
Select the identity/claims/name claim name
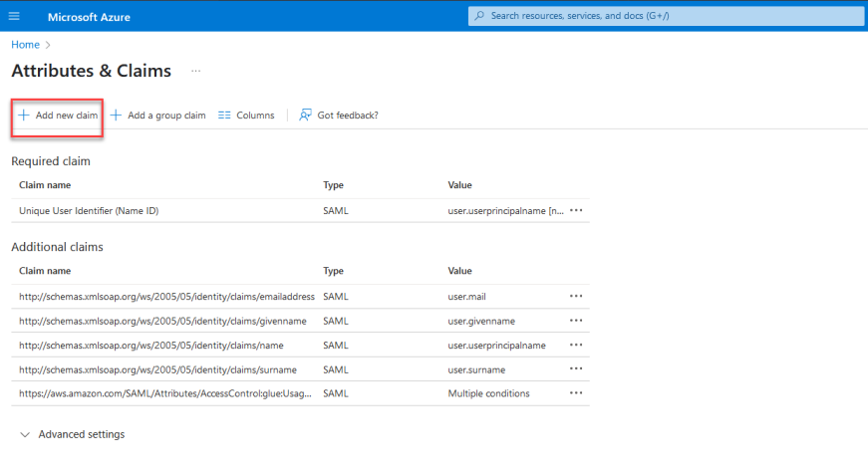click(x=151, y=345)
